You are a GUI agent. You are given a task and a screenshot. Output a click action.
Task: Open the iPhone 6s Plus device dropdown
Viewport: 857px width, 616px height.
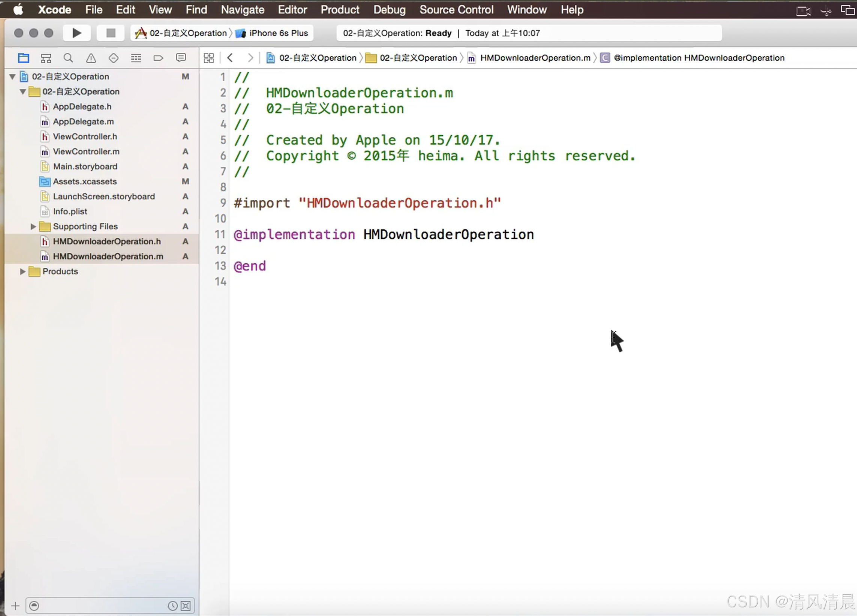tap(278, 33)
